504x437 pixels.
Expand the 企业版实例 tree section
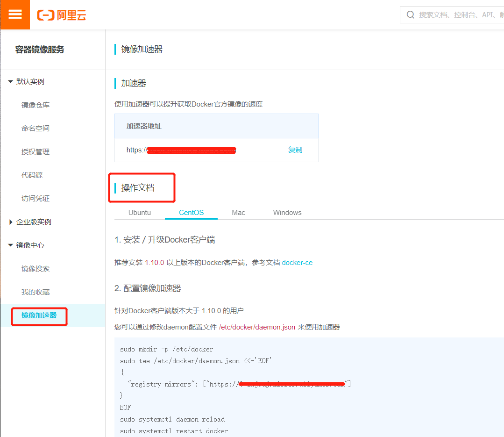click(x=11, y=222)
